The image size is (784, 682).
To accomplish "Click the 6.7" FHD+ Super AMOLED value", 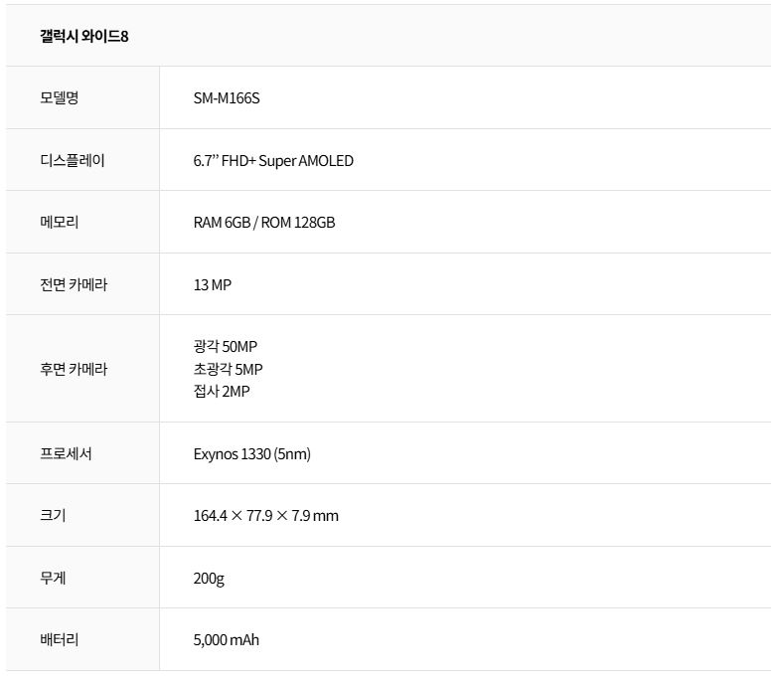I will pyautogui.click(x=273, y=160).
